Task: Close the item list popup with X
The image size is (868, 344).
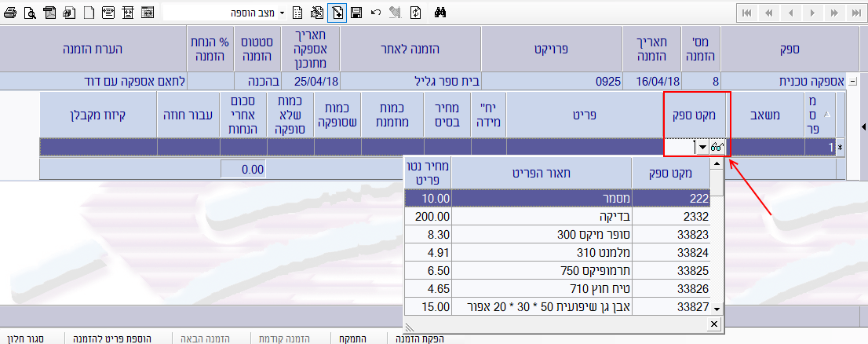Action: coord(716,324)
